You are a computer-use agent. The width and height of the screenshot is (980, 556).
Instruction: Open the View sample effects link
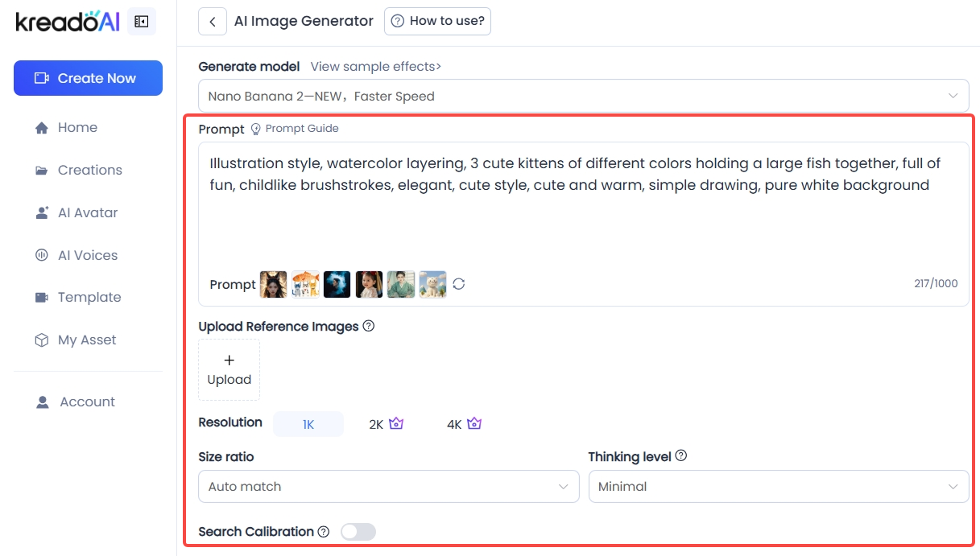point(375,67)
